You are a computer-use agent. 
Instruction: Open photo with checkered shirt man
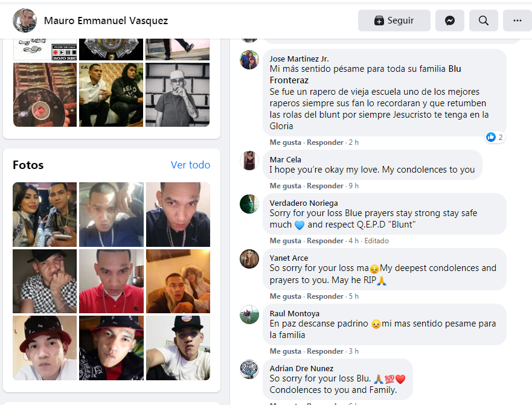45,281
